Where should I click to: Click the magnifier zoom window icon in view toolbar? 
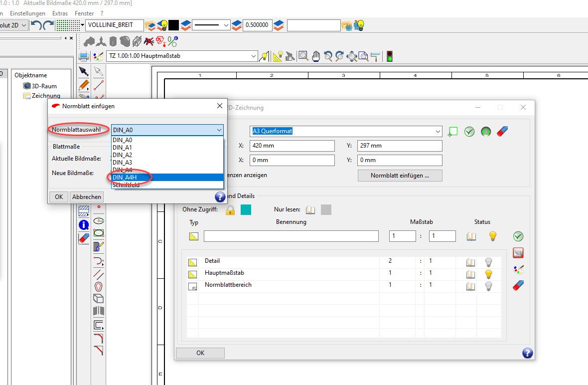[x=303, y=56]
